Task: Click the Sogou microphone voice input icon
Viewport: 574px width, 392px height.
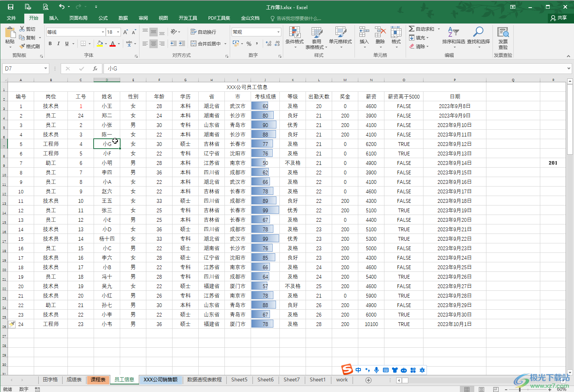Action: click(376, 370)
